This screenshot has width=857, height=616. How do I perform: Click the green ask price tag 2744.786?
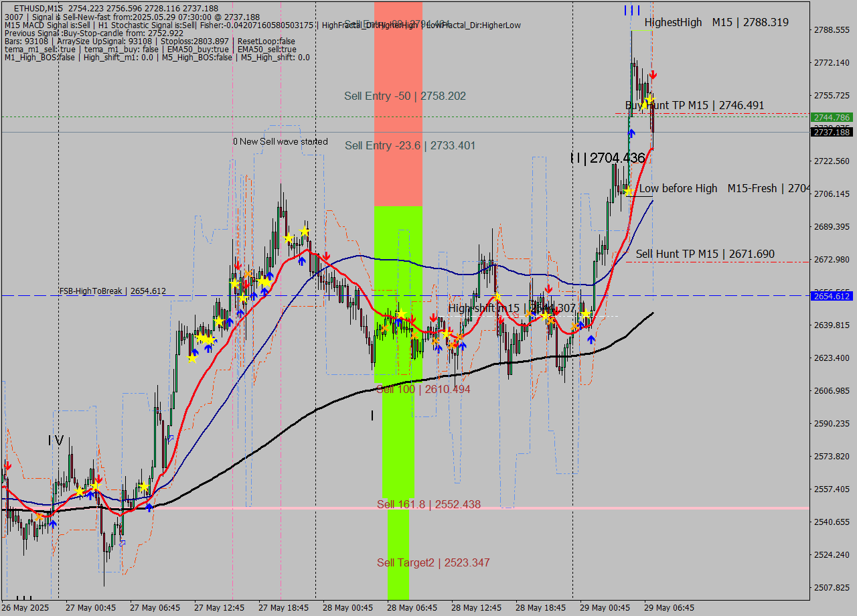tap(830, 117)
